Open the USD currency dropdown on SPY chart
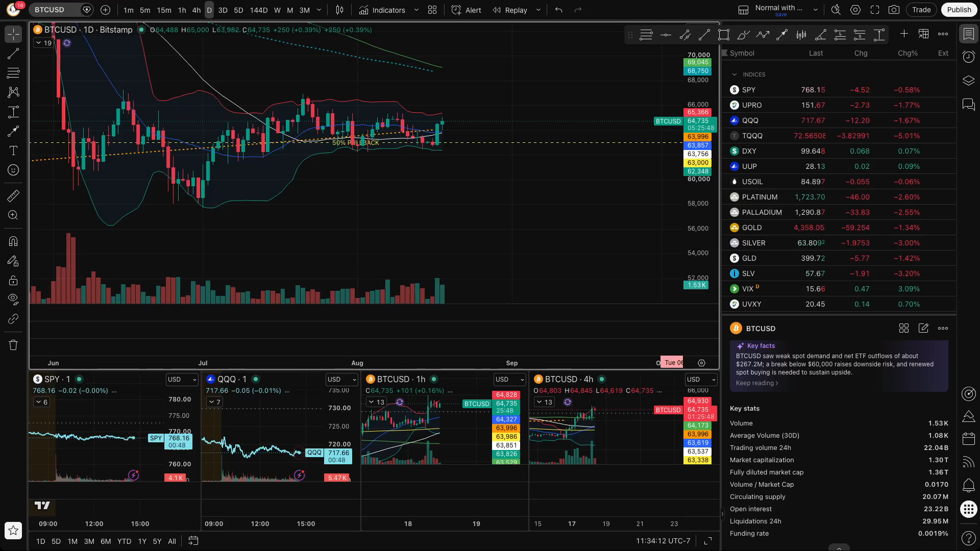The height and width of the screenshot is (551, 980). [x=182, y=380]
